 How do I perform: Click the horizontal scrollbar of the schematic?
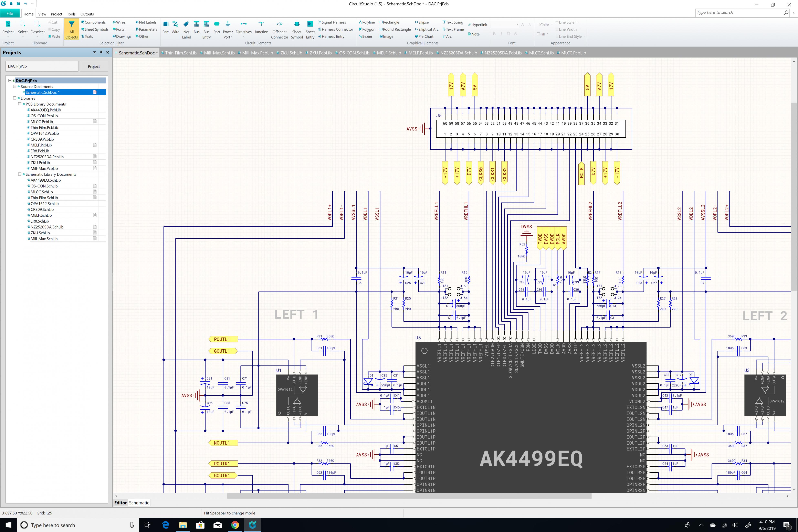click(409, 496)
